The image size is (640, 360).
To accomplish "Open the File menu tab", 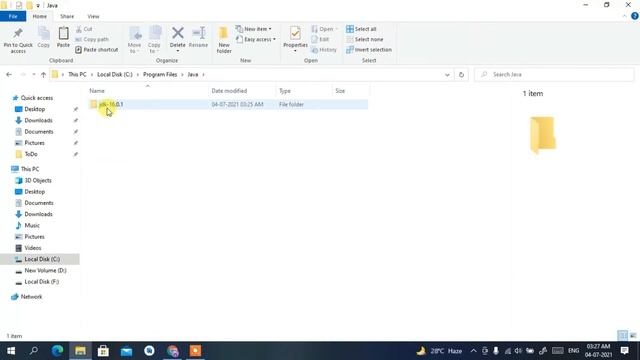I will pyautogui.click(x=13, y=16).
